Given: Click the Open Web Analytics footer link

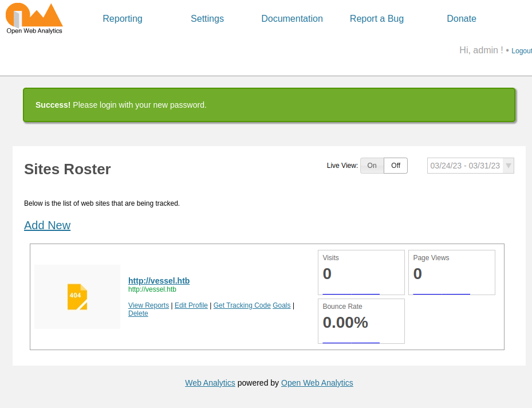Looking at the screenshot, I should pos(317,383).
